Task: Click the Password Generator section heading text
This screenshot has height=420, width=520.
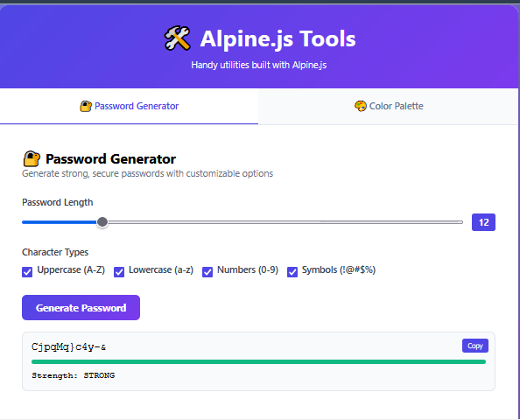Action: point(110,159)
